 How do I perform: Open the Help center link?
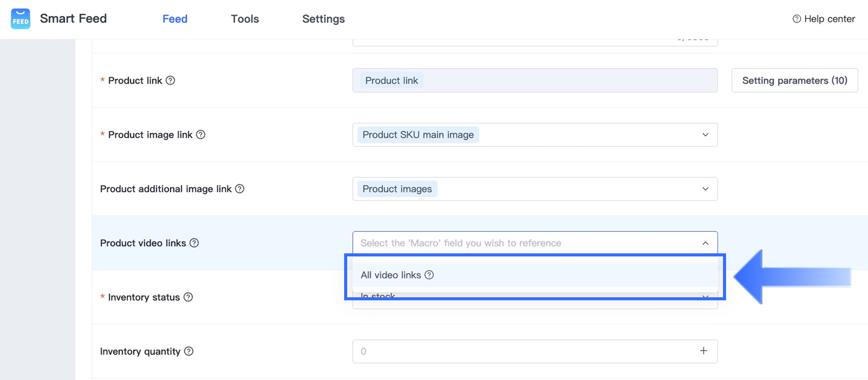click(x=824, y=19)
